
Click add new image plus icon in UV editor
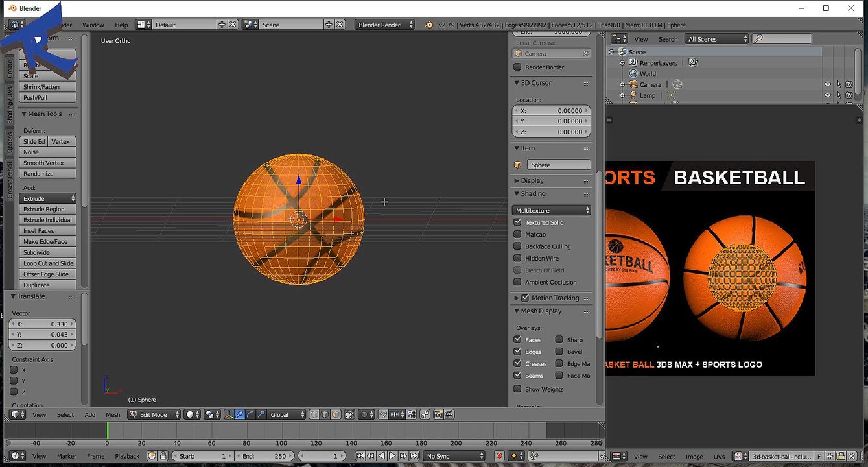pos(830,457)
